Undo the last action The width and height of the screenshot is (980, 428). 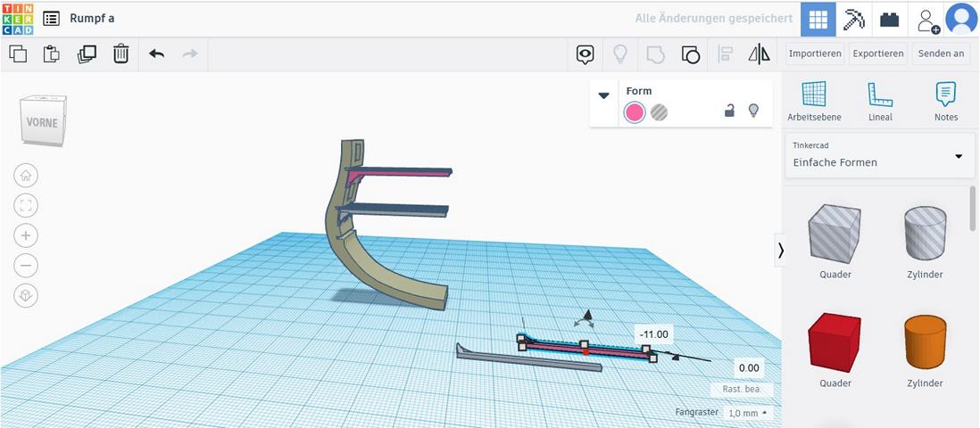(156, 54)
